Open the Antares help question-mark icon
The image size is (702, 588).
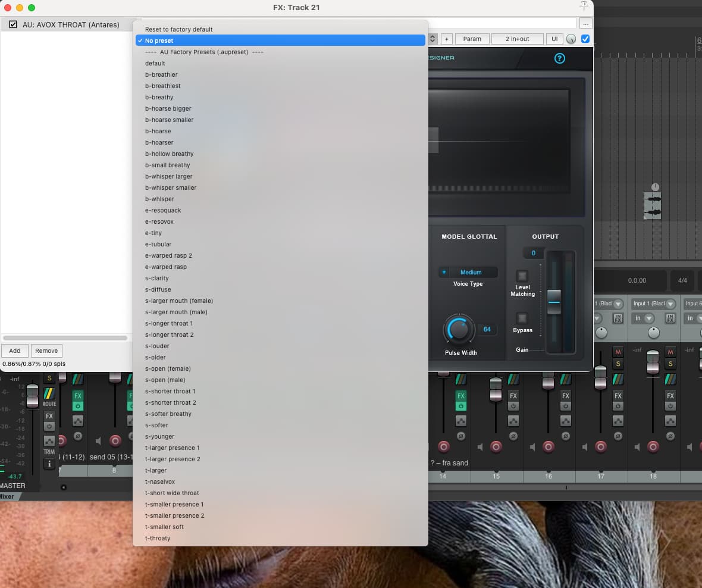[559, 58]
